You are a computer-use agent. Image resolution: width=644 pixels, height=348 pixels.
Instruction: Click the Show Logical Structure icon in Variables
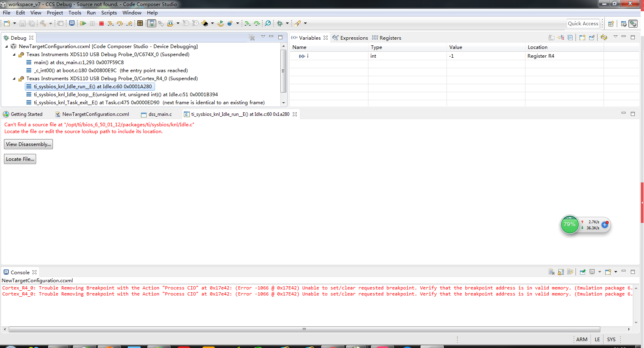coord(561,37)
